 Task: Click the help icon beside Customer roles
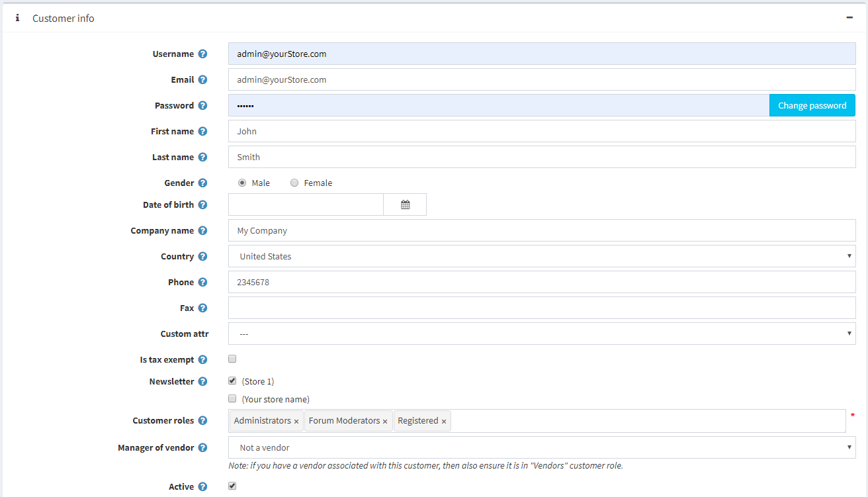point(202,421)
